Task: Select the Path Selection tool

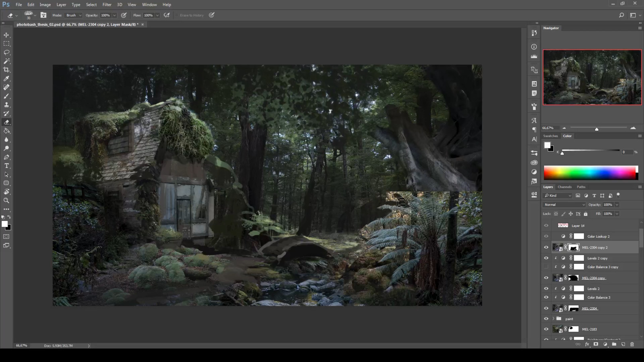Action: (x=6, y=175)
